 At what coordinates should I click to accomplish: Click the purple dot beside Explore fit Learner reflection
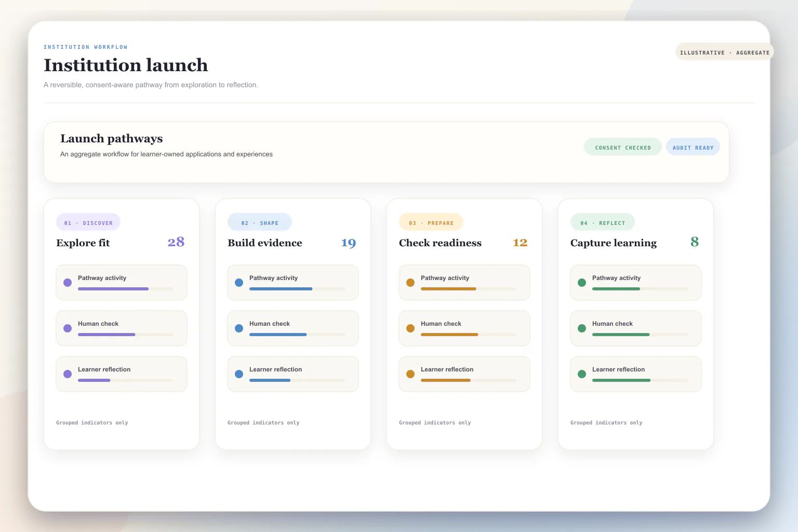coord(68,374)
